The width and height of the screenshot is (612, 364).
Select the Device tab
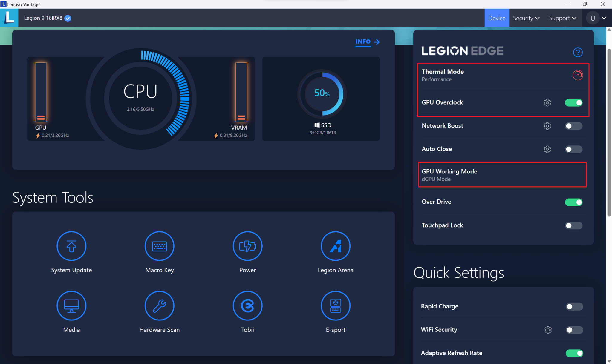[497, 18]
